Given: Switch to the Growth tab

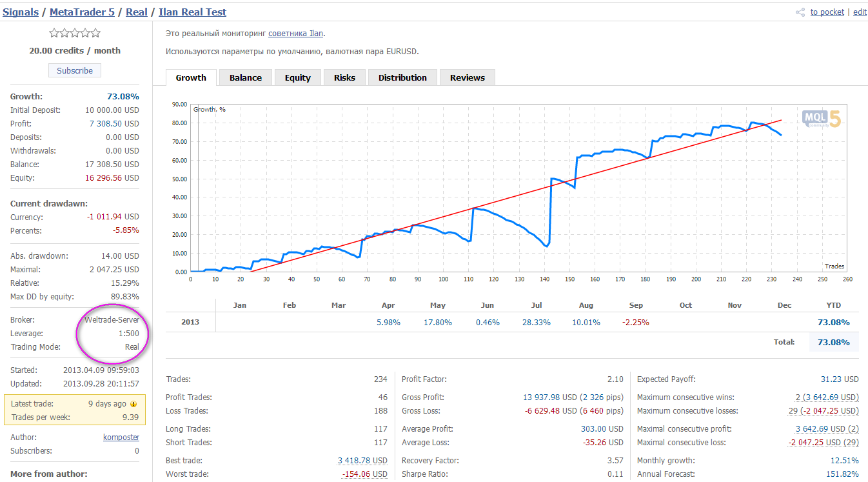Looking at the screenshot, I should tap(191, 77).
